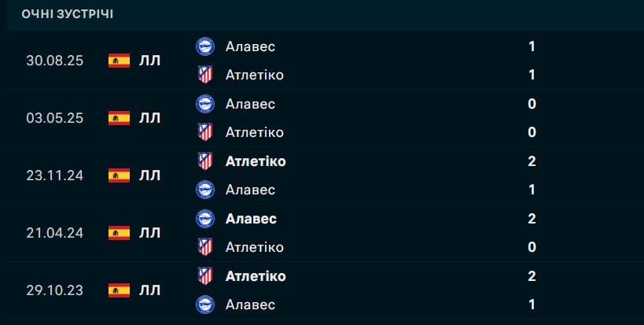Open bold Атлетіко team in 23.11.24 match

pyautogui.click(x=255, y=161)
